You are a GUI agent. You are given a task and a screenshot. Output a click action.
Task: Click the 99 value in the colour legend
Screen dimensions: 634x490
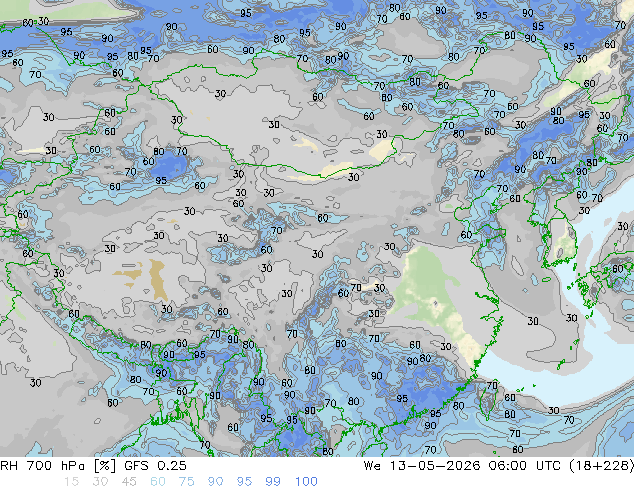point(273,482)
